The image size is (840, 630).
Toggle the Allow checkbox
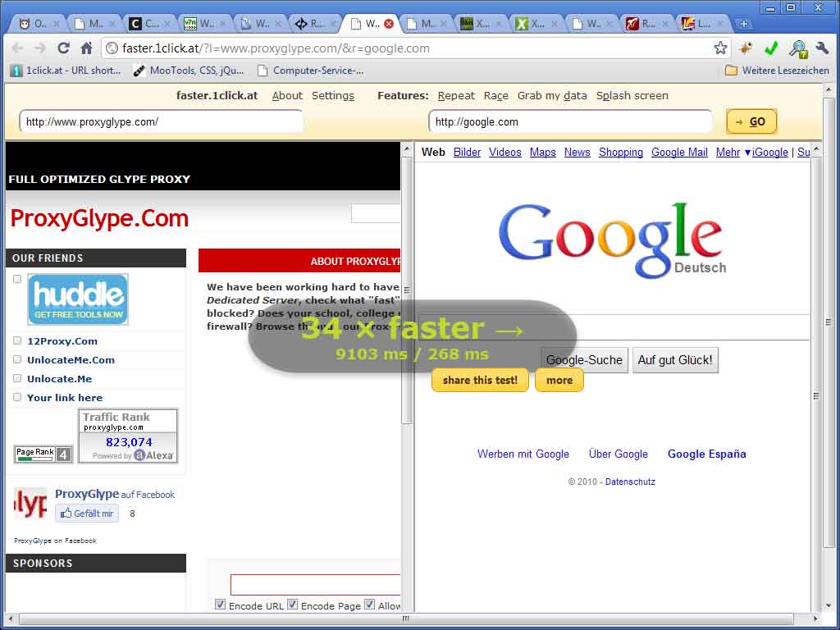369,605
